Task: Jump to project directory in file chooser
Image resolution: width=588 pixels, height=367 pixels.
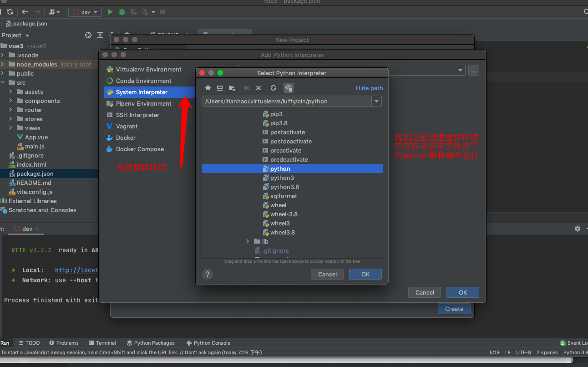Action: click(x=232, y=88)
